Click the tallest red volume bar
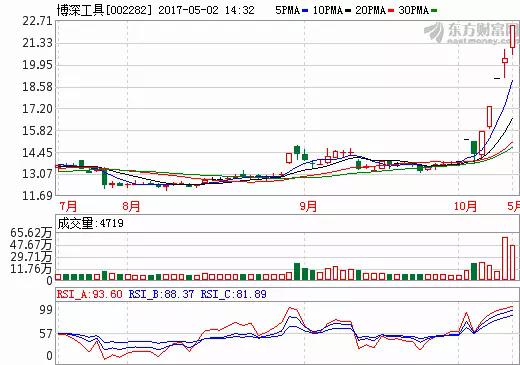Viewport: 520px width, 365px height. point(505,258)
